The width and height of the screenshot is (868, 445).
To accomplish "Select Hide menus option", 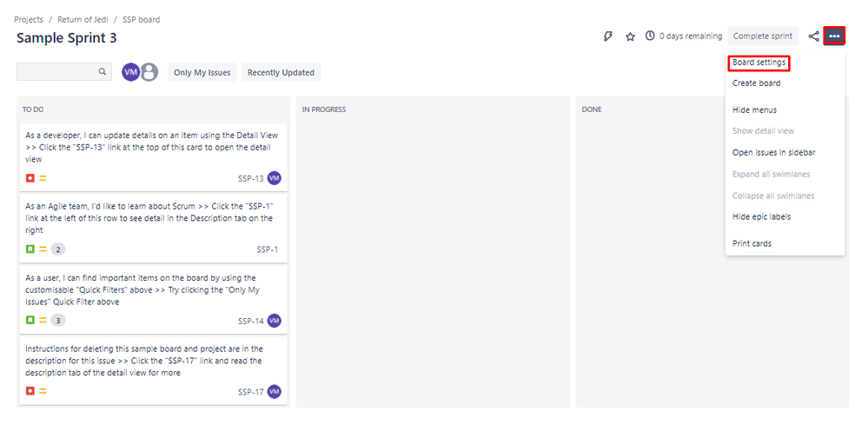I will tap(754, 110).
